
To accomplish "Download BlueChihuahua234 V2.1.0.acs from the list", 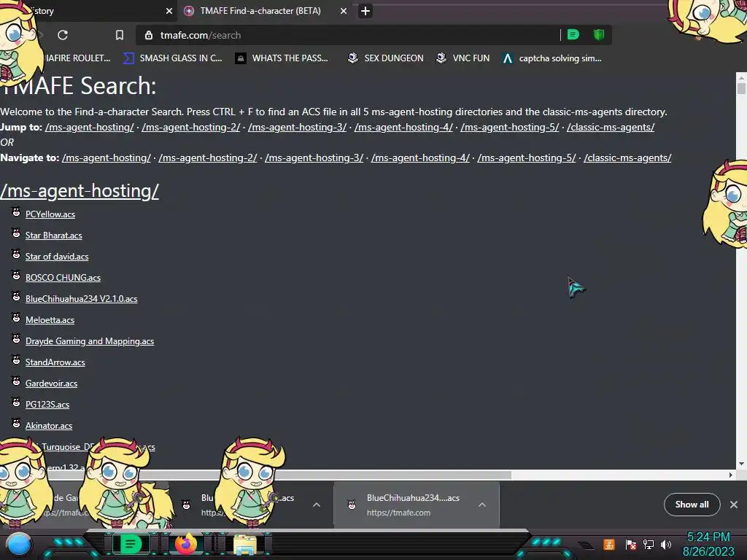I will click(x=82, y=299).
